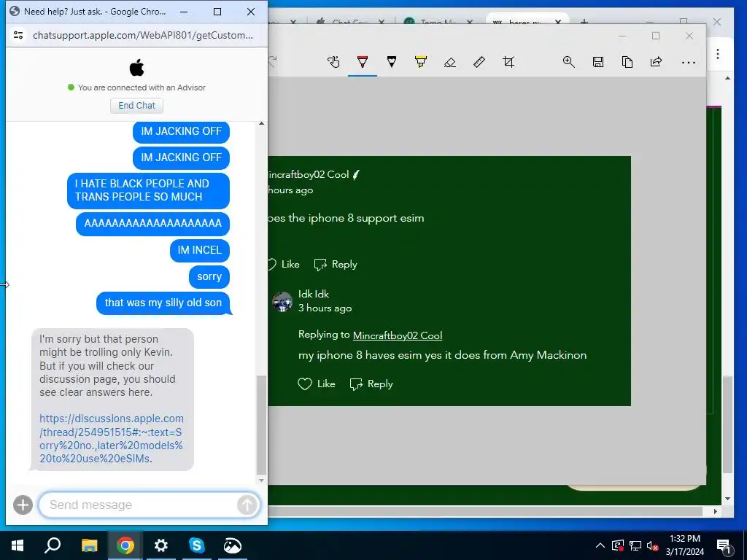Click the background page's horizontal scrollbar right arrow

(715, 511)
